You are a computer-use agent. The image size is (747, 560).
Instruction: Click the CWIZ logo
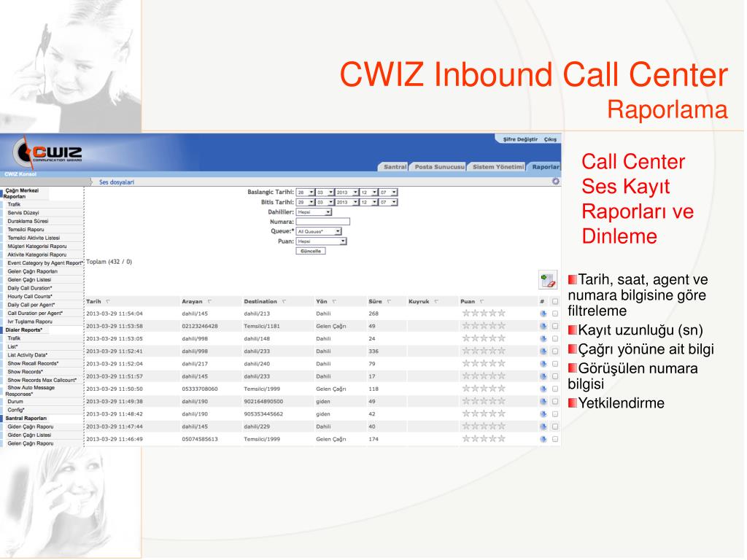tap(47, 152)
